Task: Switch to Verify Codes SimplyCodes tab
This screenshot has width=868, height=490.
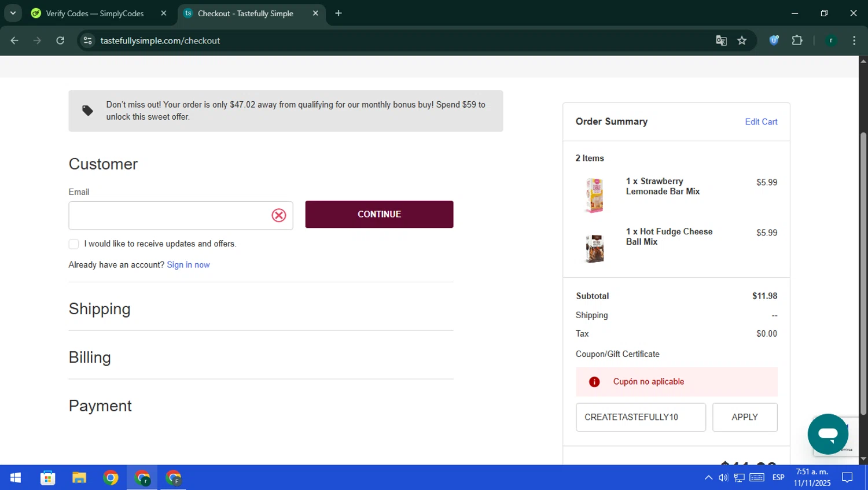Action: coord(95,13)
